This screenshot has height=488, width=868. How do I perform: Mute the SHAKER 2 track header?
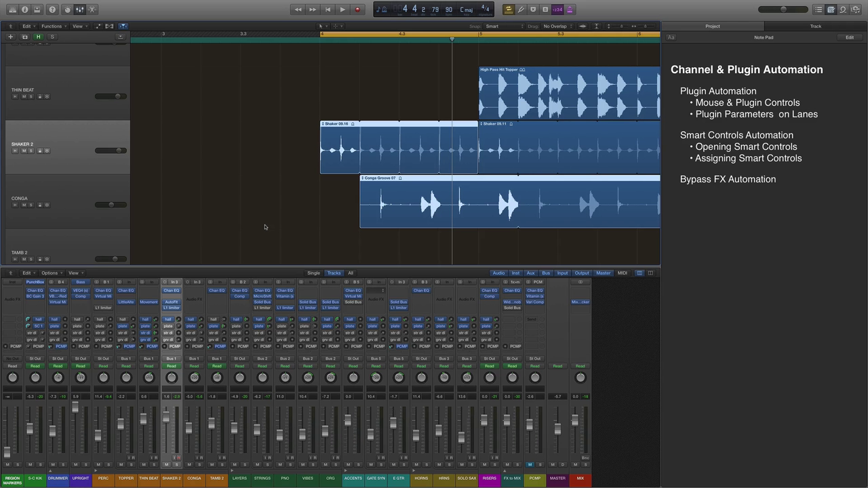point(23,150)
